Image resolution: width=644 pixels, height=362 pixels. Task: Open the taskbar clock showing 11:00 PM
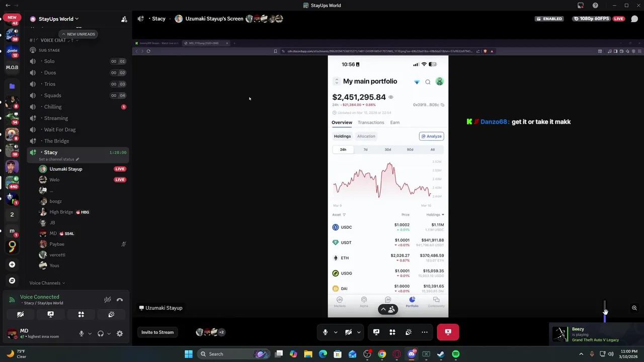629,354
